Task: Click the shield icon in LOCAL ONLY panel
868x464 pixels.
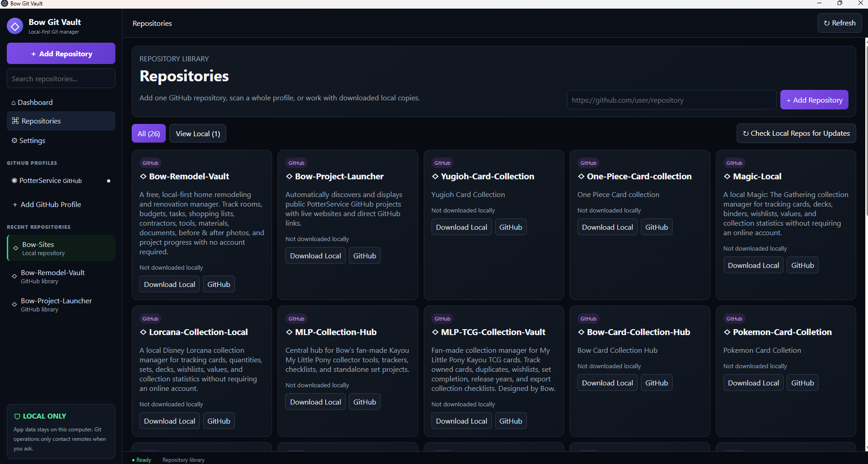Action: point(17,416)
